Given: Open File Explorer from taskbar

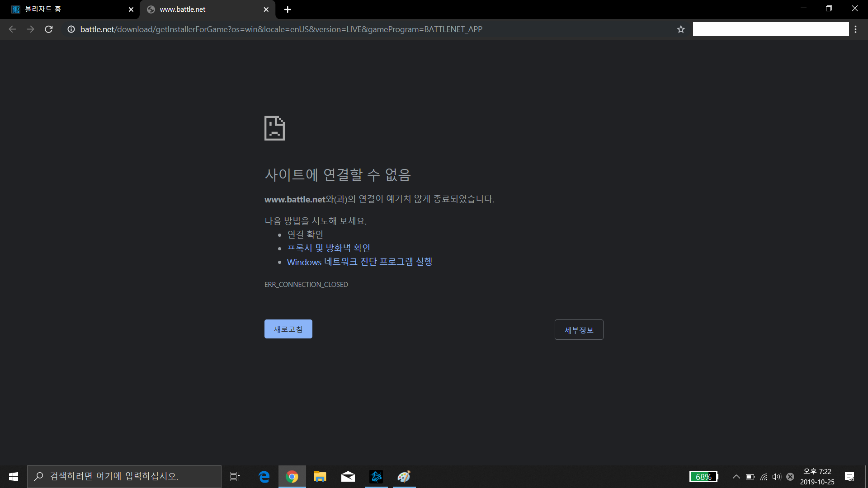Looking at the screenshot, I should 320,477.
